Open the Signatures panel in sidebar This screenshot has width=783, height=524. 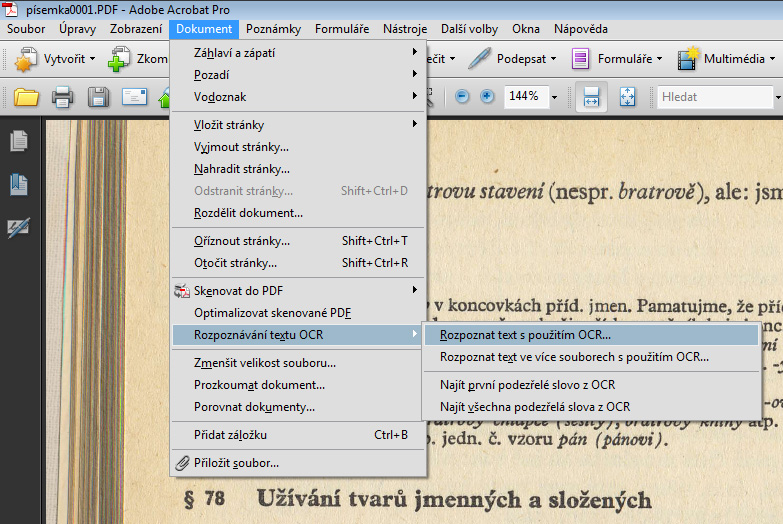[18, 228]
